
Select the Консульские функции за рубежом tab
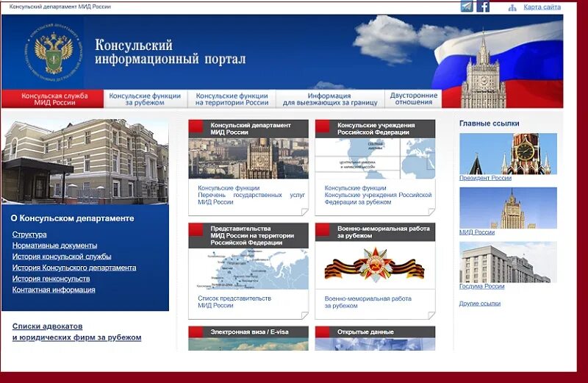coord(145,99)
